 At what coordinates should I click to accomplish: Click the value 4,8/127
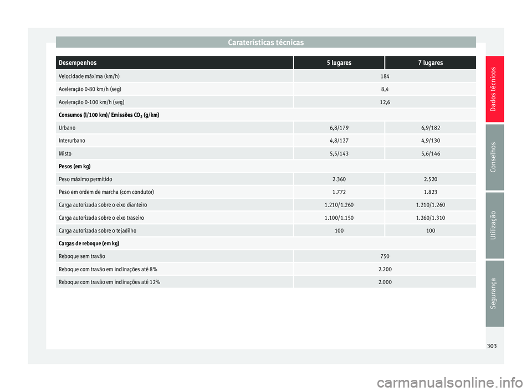(x=339, y=141)
